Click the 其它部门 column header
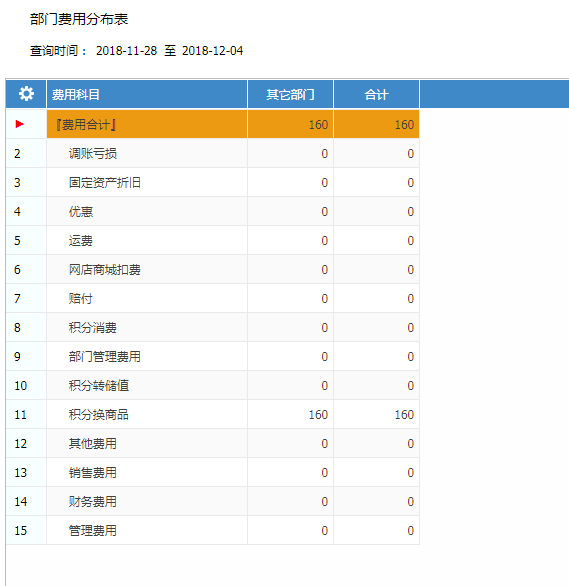The image size is (569, 586). click(290, 94)
